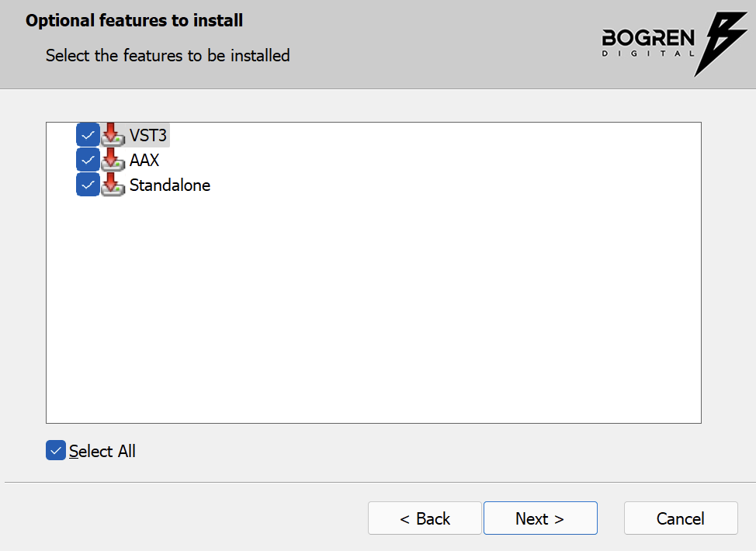Uncheck the VST3 feature checkbox
The height and width of the screenshot is (551, 756).
point(88,135)
